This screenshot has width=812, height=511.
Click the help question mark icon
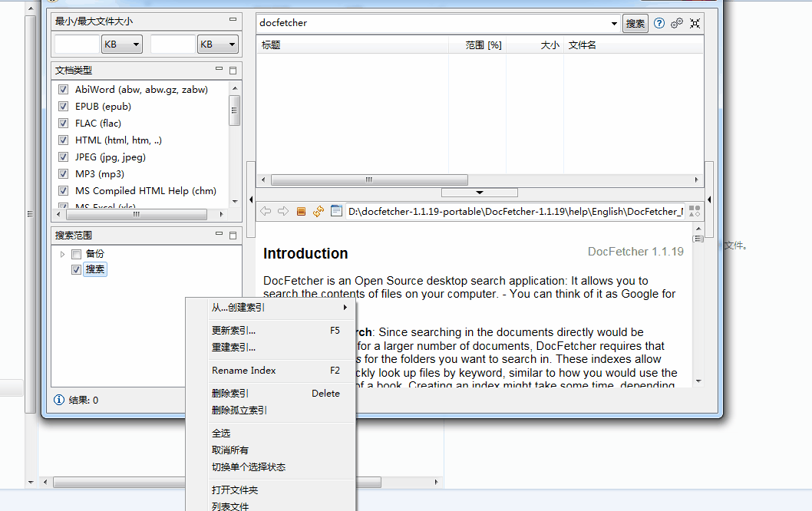(x=659, y=23)
